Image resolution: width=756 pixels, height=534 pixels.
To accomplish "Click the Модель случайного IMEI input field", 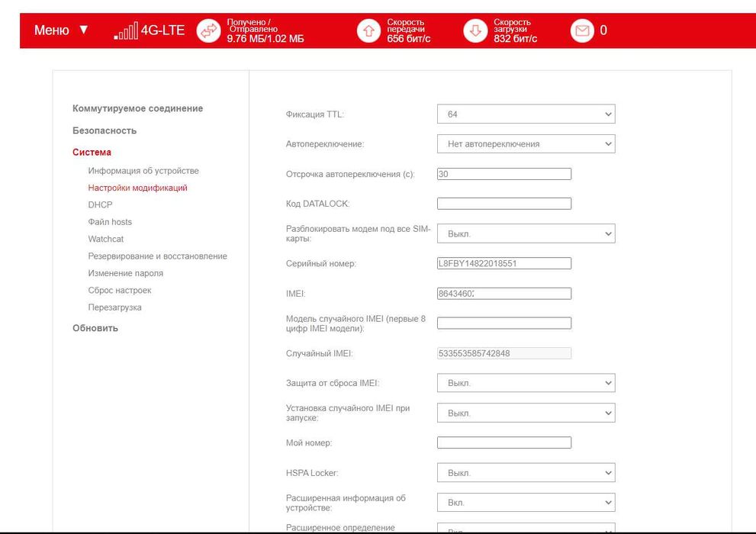I will click(504, 323).
